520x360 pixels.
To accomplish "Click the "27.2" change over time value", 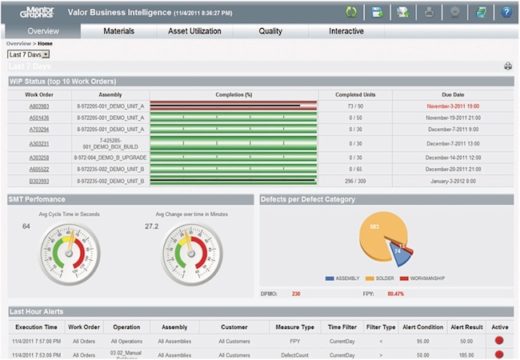I will pyautogui.click(x=151, y=226).
